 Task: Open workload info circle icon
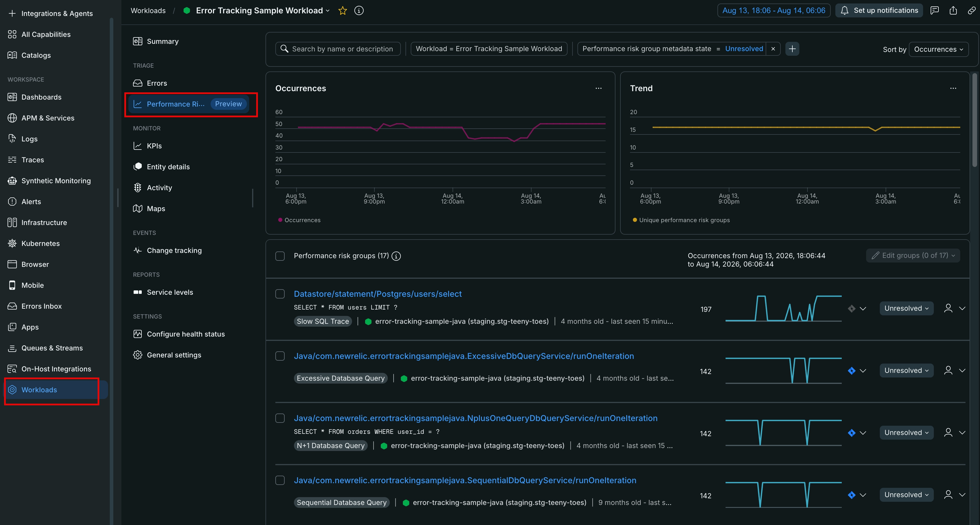pyautogui.click(x=359, y=11)
